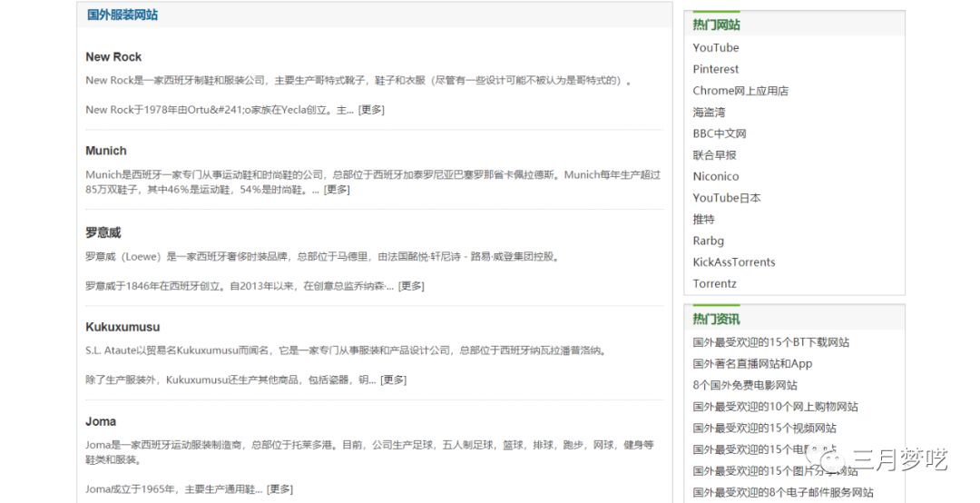980x503 pixels.
Task: Visit Pinterest in the popular sites list
Action: (x=716, y=69)
